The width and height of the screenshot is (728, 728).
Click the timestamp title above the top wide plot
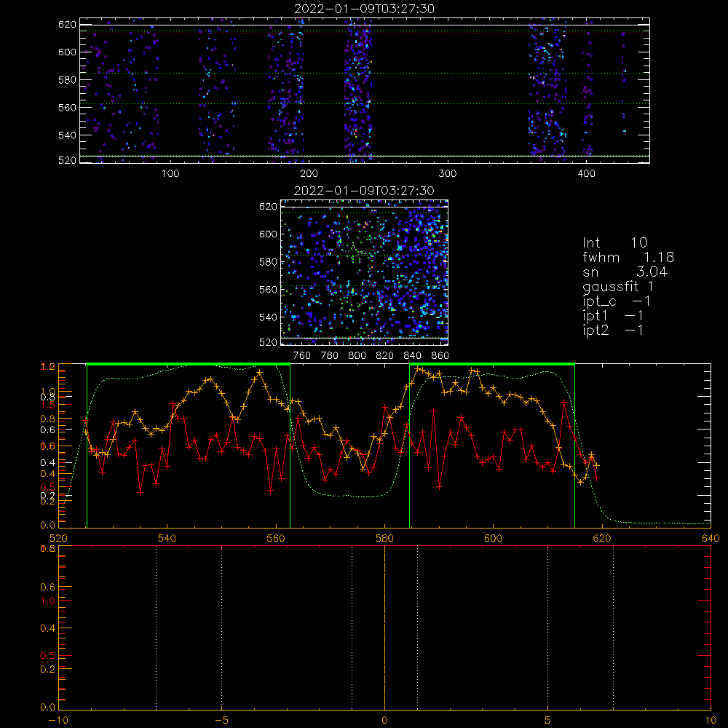click(x=364, y=9)
